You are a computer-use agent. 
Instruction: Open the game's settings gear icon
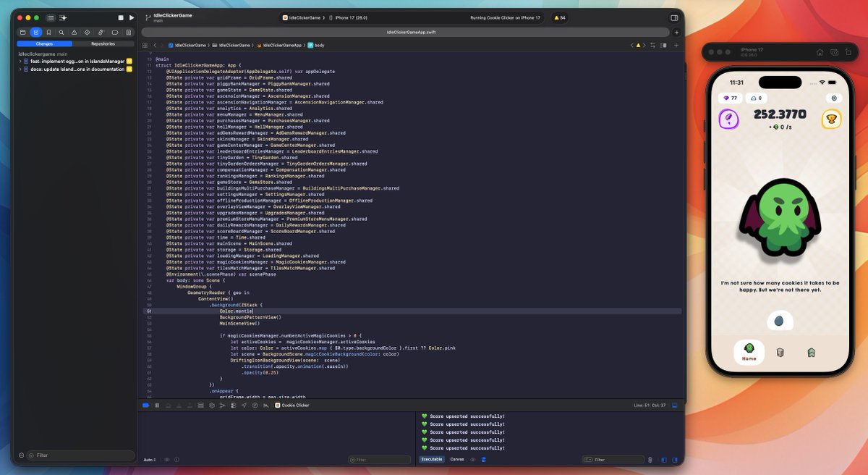[x=834, y=98]
